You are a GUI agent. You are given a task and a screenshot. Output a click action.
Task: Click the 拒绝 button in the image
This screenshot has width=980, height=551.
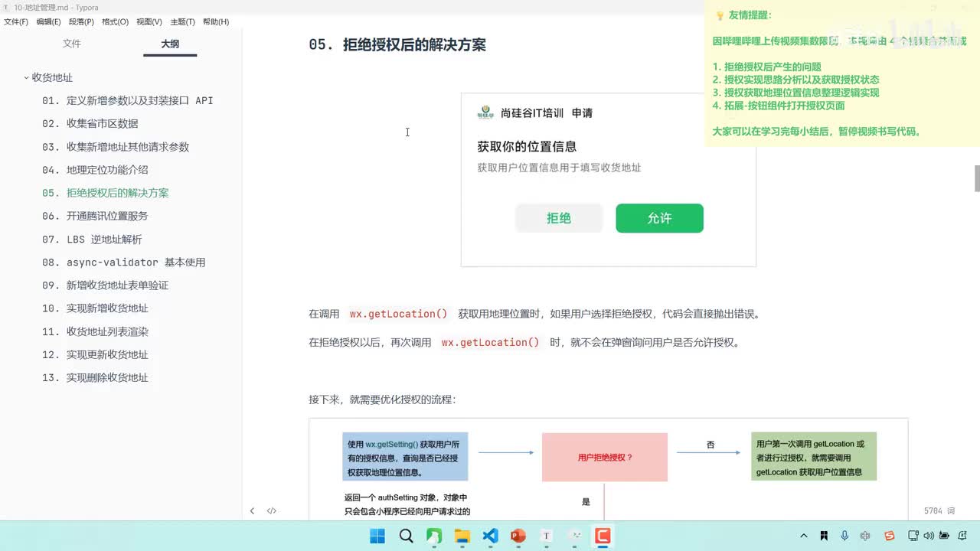(x=559, y=218)
